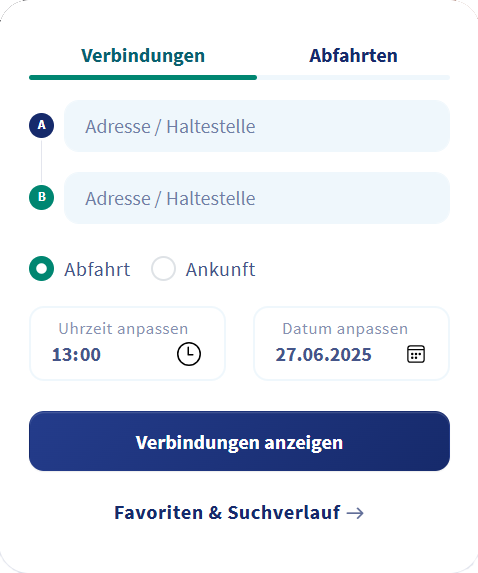Screen dimensions: 478x573
Task: Select the Abfahrt radio button
Action: point(41,269)
